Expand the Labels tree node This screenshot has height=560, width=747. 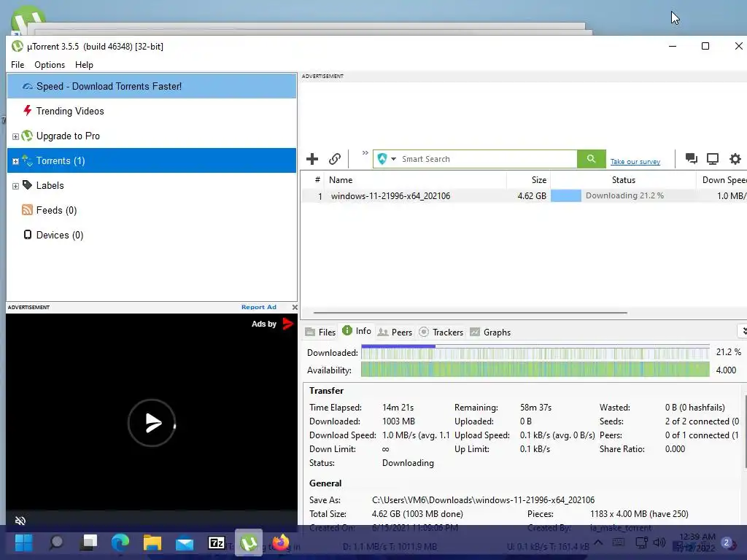tap(15, 186)
